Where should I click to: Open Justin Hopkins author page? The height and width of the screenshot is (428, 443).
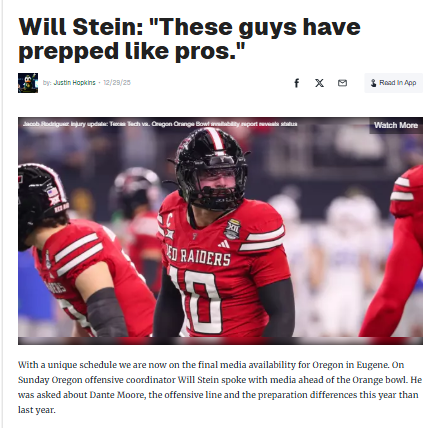point(74,83)
